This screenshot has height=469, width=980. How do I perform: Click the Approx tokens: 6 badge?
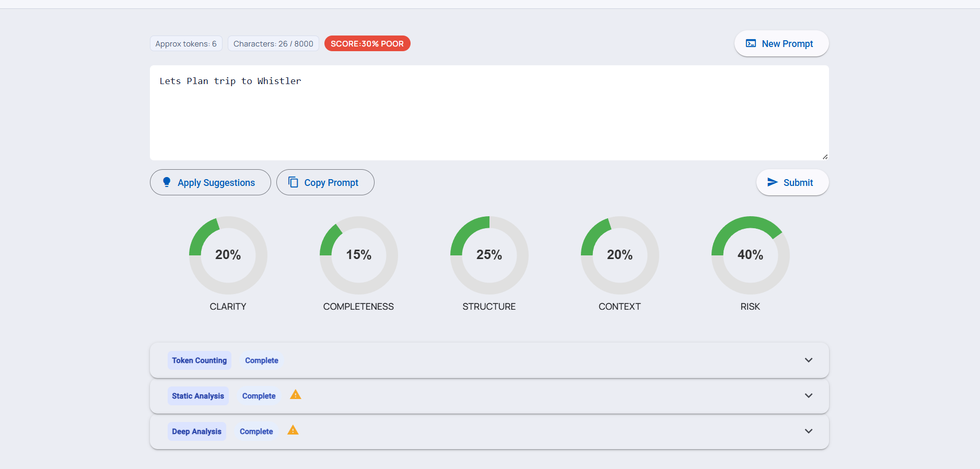point(186,43)
